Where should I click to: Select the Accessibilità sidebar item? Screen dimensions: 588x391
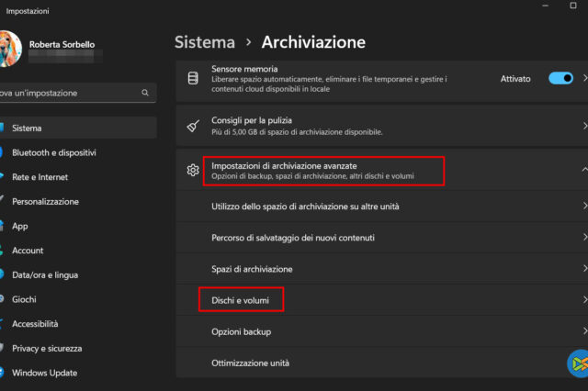(35, 323)
